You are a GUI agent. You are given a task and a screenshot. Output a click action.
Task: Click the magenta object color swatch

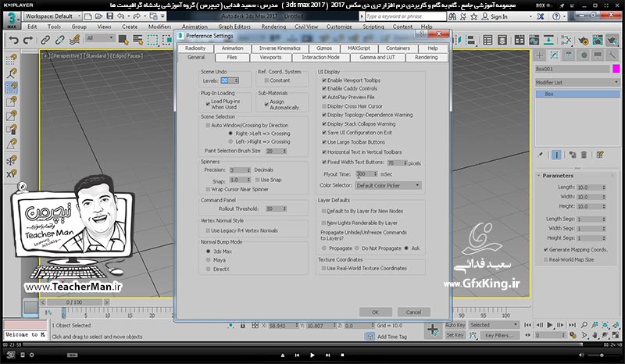point(616,69)
